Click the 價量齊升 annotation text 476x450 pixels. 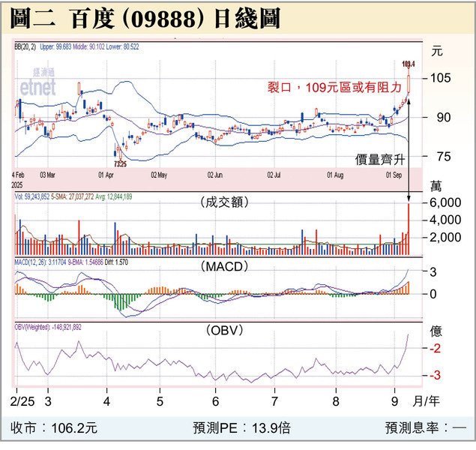[380, 160]
